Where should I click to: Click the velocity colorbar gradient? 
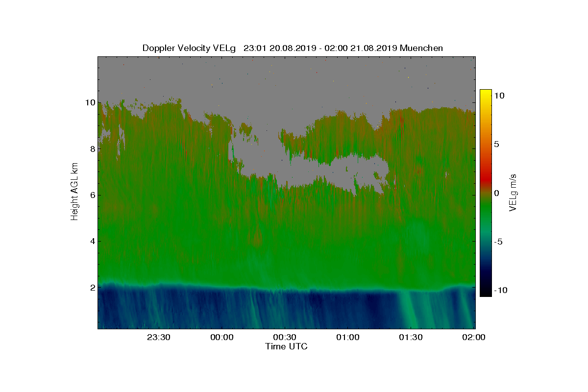click(486, 193)
